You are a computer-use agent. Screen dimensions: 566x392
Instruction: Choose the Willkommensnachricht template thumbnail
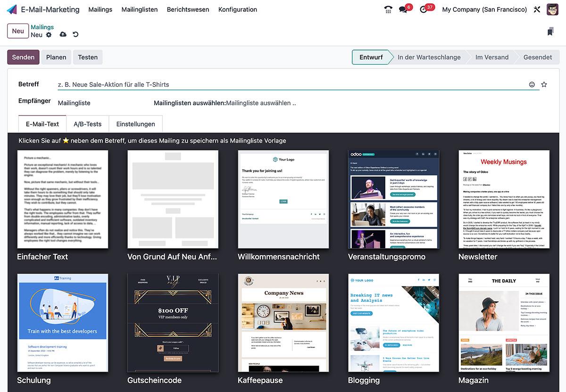[283, 199]
